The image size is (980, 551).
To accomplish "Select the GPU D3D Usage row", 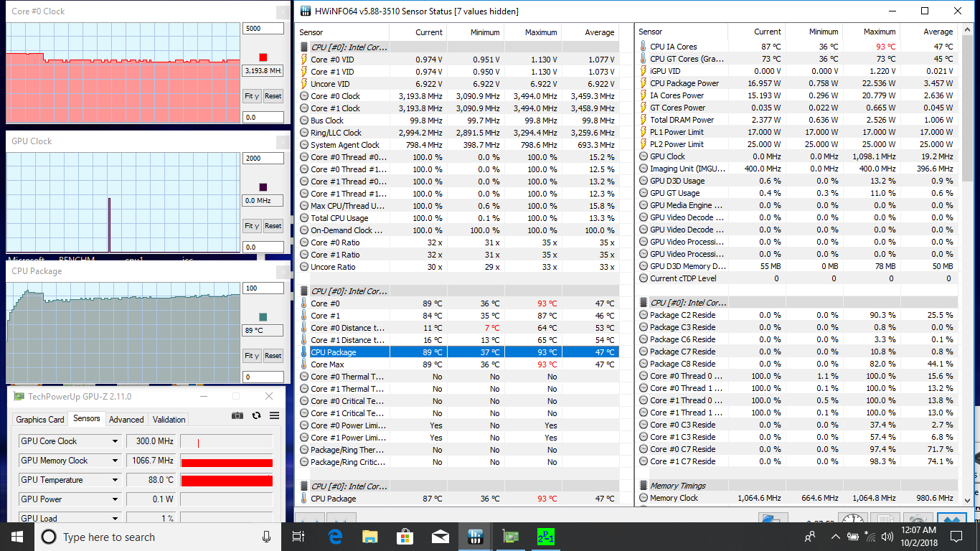I will tap(797, 181).
